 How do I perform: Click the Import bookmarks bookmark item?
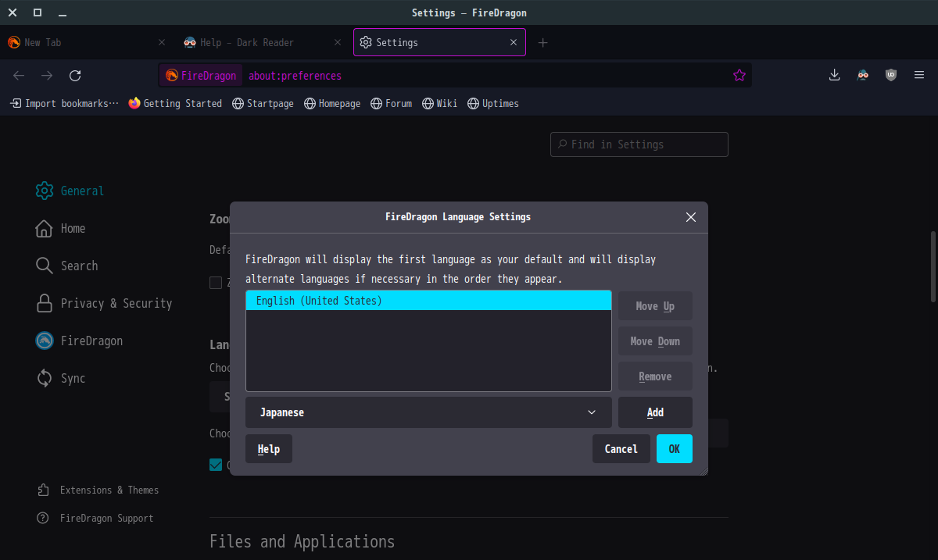[64, 103]
